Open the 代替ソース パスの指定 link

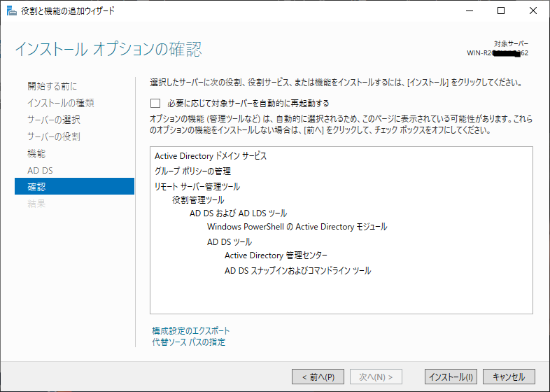(189, 342)
